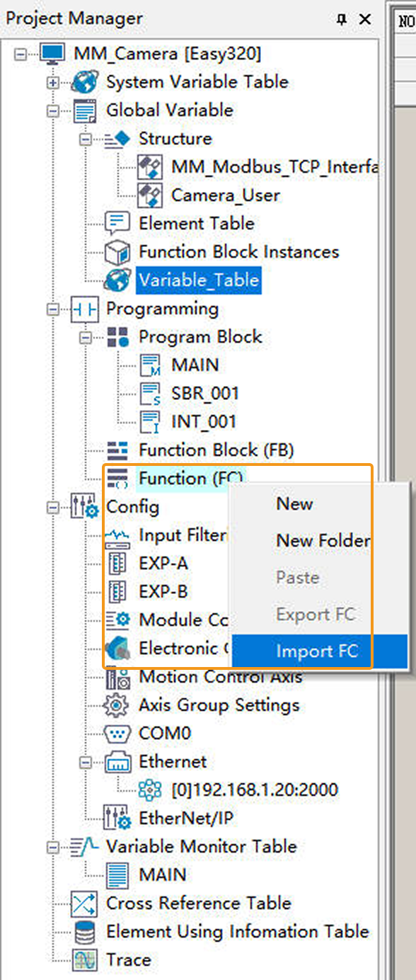Collapse the Ethernet node
416x980 pixels.
86,762
